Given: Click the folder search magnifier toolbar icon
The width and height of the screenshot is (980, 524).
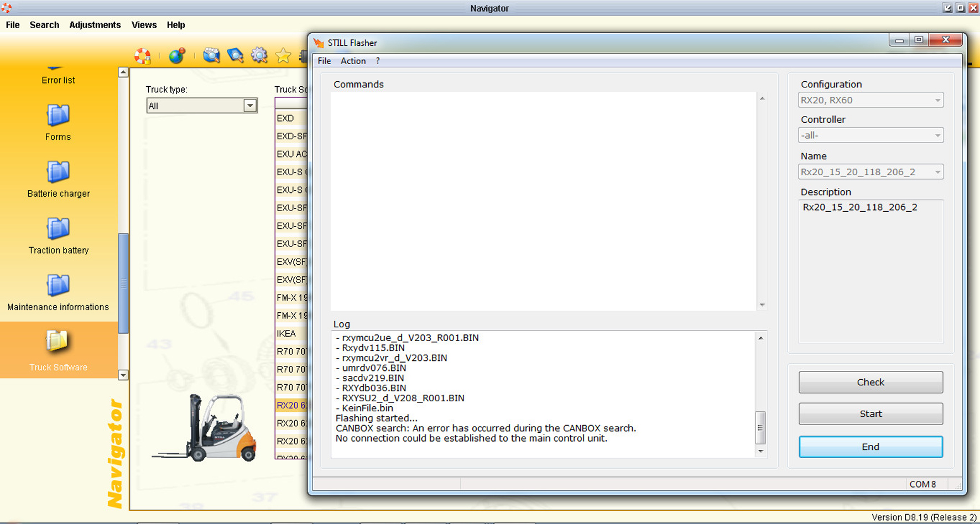Looking at the screenshot, I should (x=211, y=55).
